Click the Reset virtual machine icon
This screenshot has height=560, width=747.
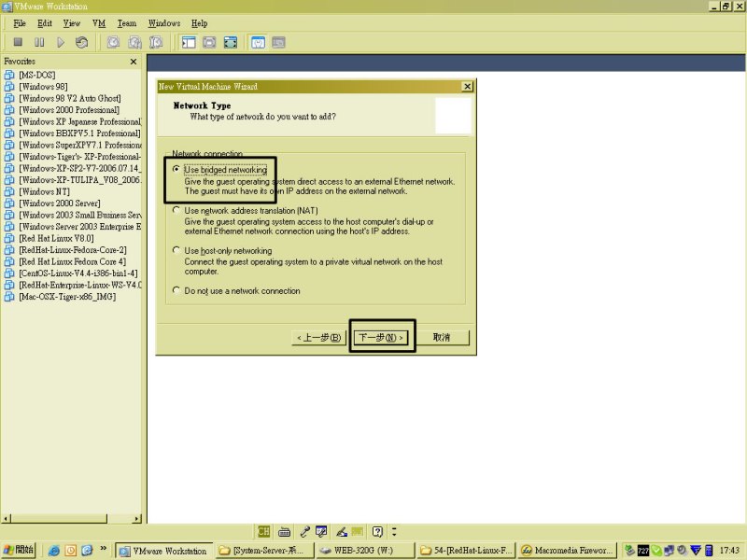(81, 42)
